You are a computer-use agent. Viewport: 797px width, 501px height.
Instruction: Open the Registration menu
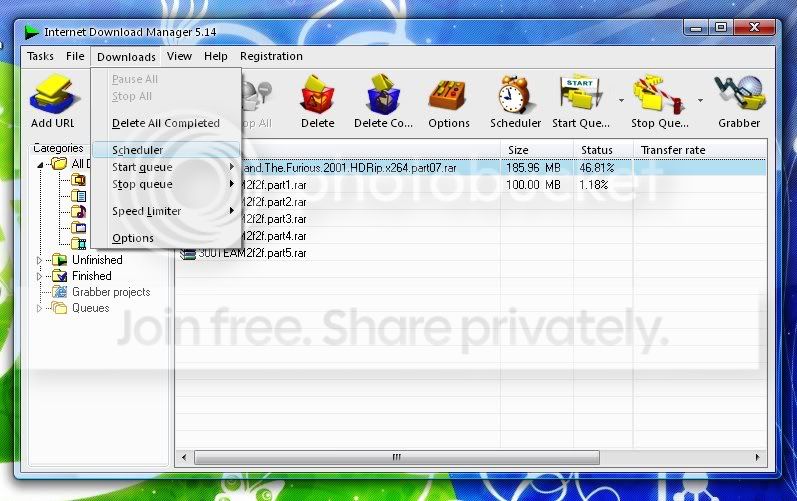pyautogui.click(x=271, y=56)
